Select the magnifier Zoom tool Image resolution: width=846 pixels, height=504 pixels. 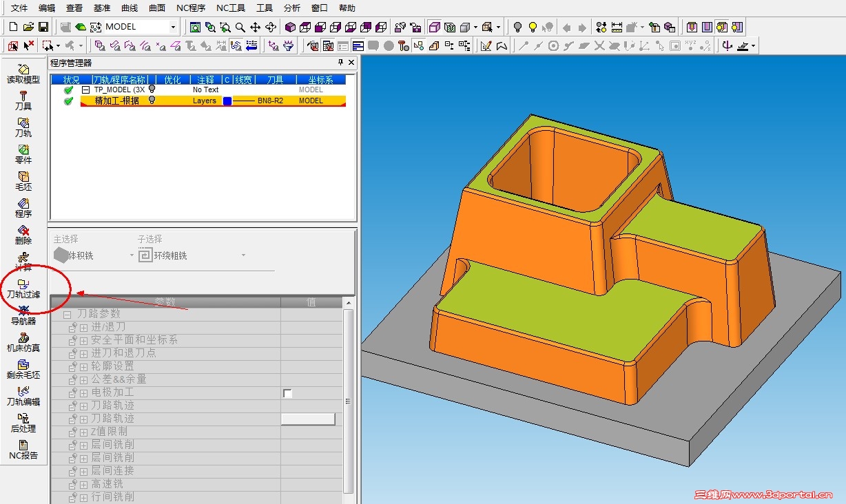[x=240, y=27]
